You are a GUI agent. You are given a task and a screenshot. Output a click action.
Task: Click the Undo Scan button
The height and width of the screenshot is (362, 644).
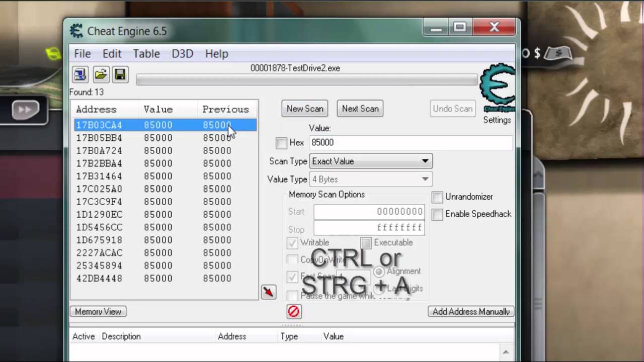pyautogui.click(x=453, y=109)
